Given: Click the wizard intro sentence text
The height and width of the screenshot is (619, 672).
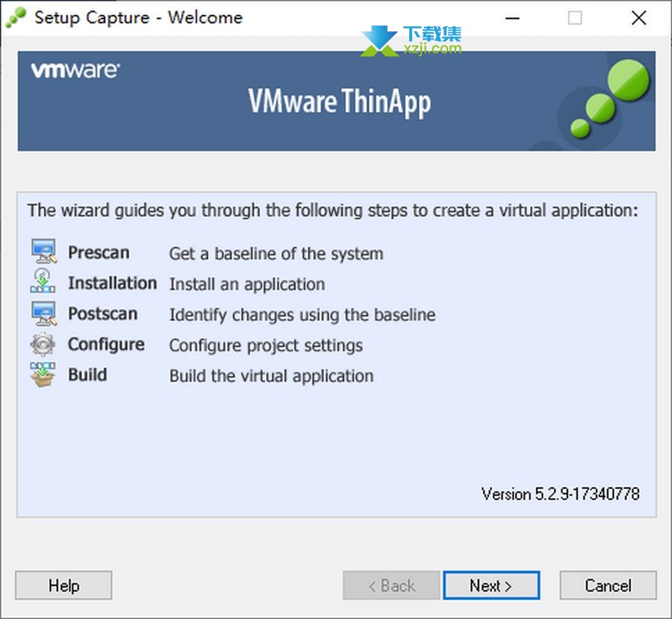Looking at the screenshot, I should click(x=333, y=211).
